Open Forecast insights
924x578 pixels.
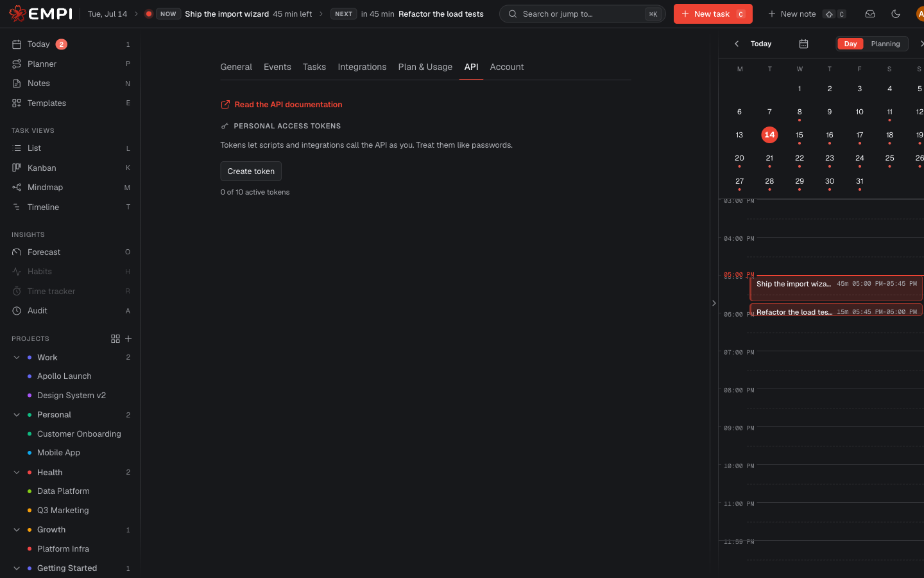[71, 252]
